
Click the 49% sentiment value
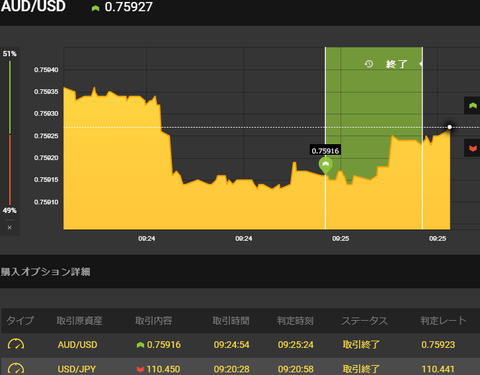(10, 210)
